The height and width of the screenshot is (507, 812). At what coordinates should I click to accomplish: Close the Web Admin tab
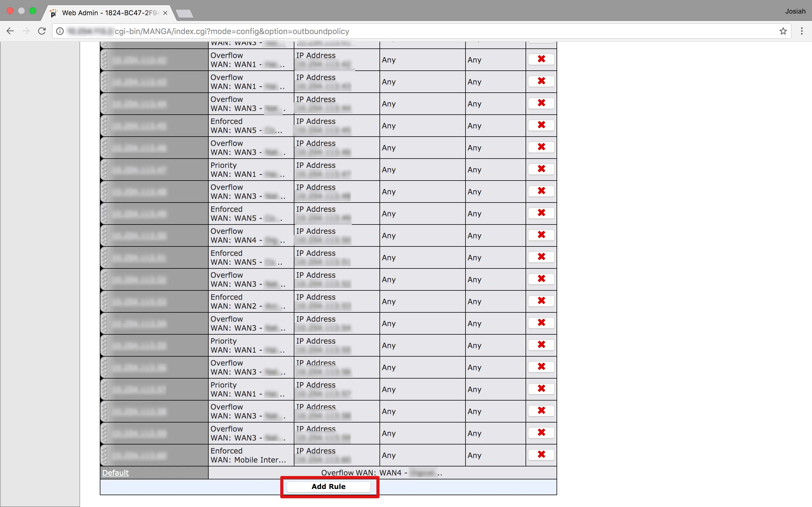[165, 13]
